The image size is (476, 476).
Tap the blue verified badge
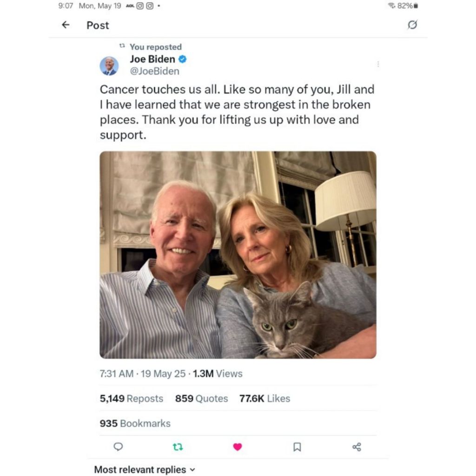tap(183, 59)
